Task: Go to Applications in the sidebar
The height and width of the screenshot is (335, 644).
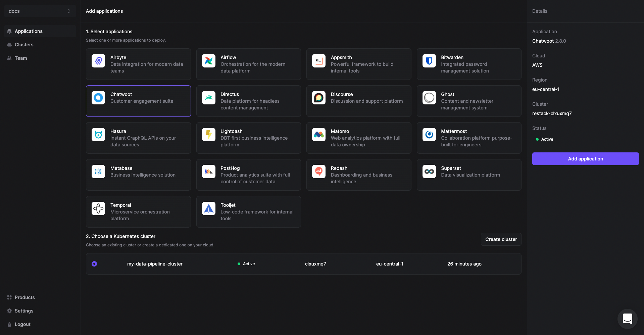Action: click(x=40, y=31)
